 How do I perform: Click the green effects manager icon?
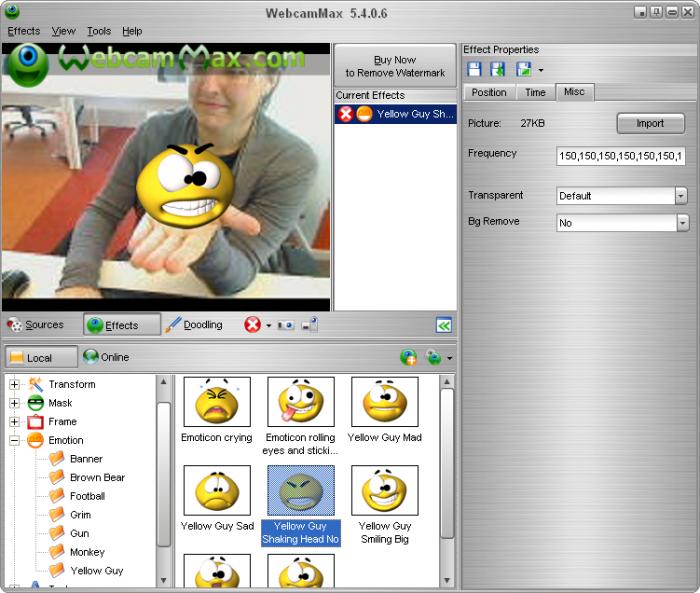click(433, 357)
